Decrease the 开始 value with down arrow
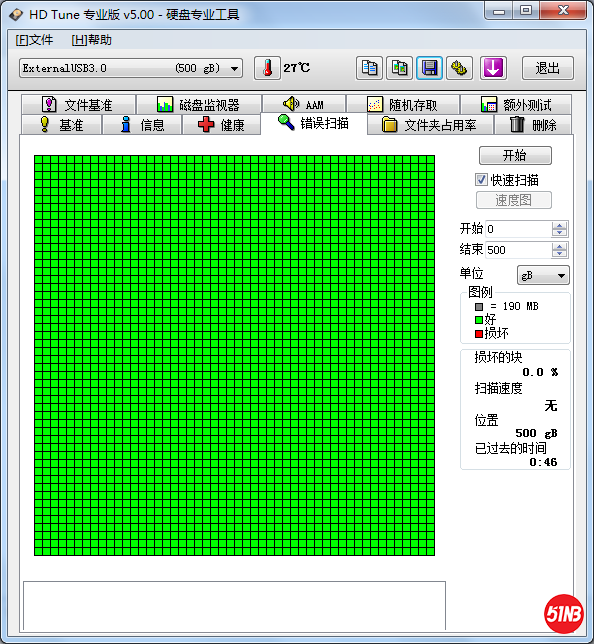Image resolution: width=594 pixels, height=644 pixels. tap(559, 233)
